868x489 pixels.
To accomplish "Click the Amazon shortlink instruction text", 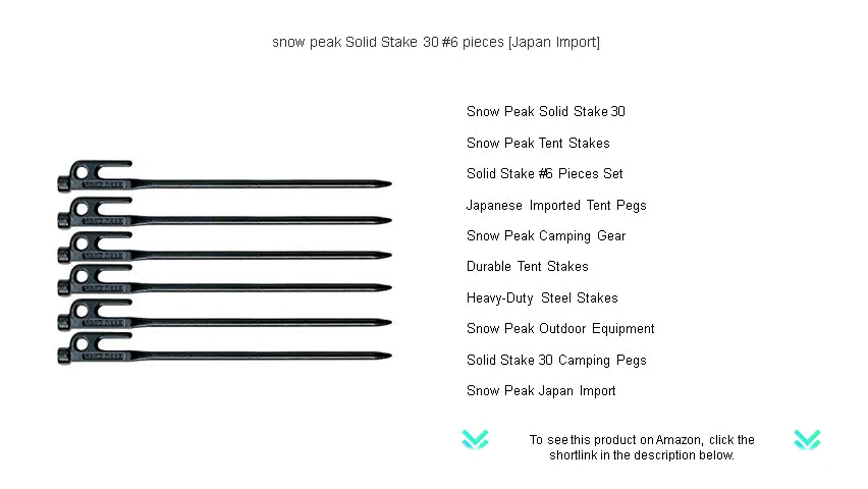I will [x=642, y=447].
